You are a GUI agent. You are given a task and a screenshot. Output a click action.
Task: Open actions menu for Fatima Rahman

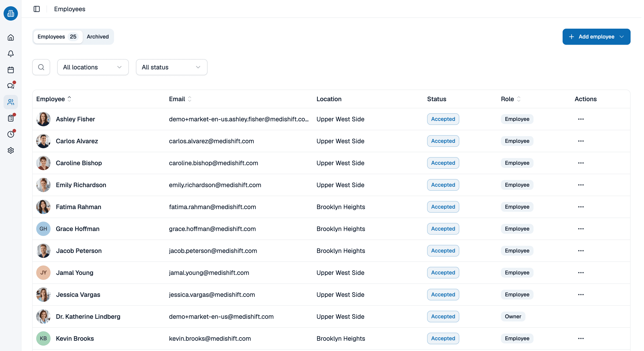click(581, 207)
